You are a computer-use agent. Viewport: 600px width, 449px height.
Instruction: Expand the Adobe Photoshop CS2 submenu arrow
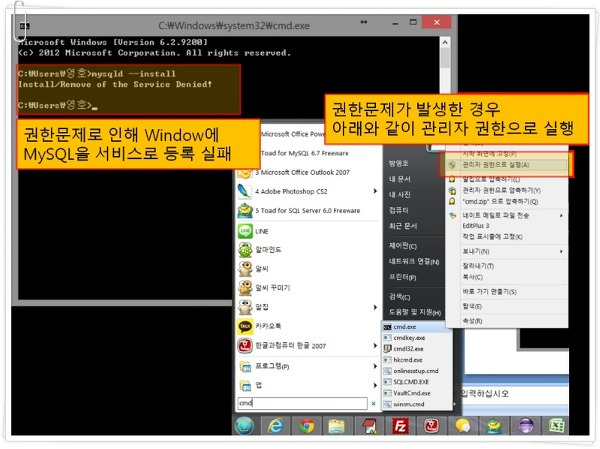pos(375,191)
